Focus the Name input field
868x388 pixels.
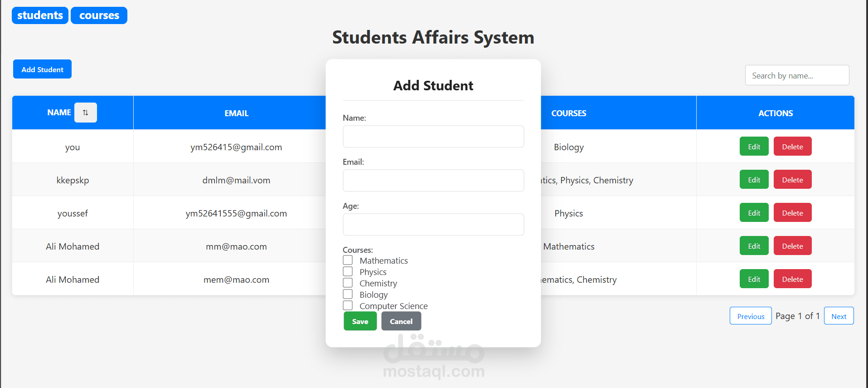tap(433, 137)
